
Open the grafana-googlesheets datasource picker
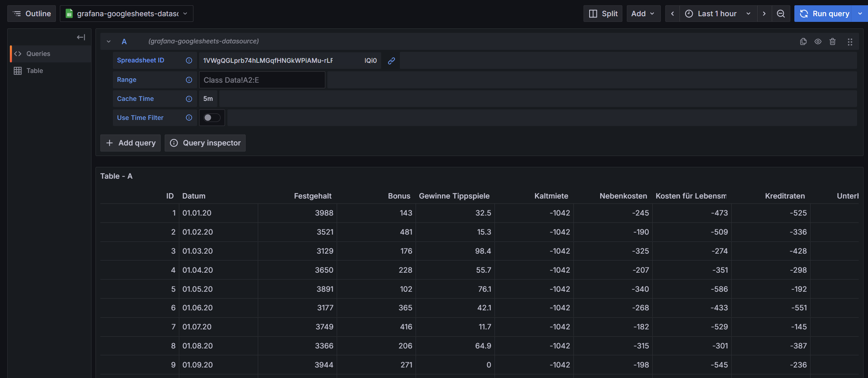(127, 14)
